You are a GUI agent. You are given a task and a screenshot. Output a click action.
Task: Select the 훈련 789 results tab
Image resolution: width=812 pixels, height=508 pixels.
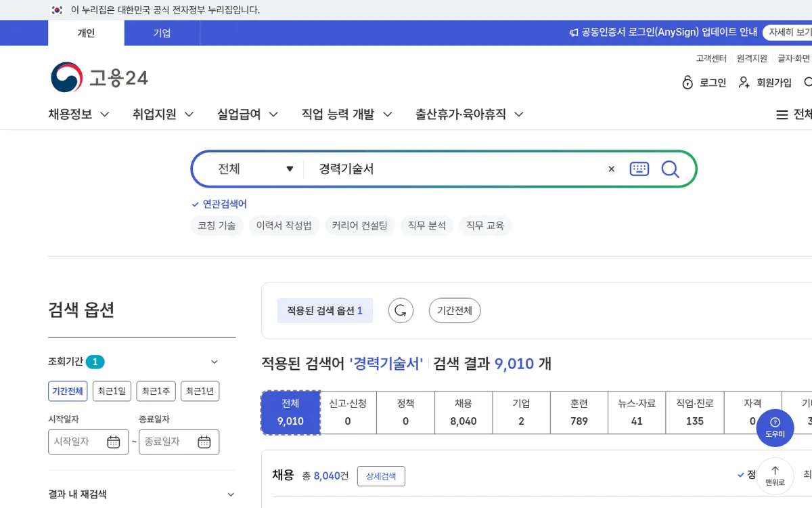click(x=579, y=412)
